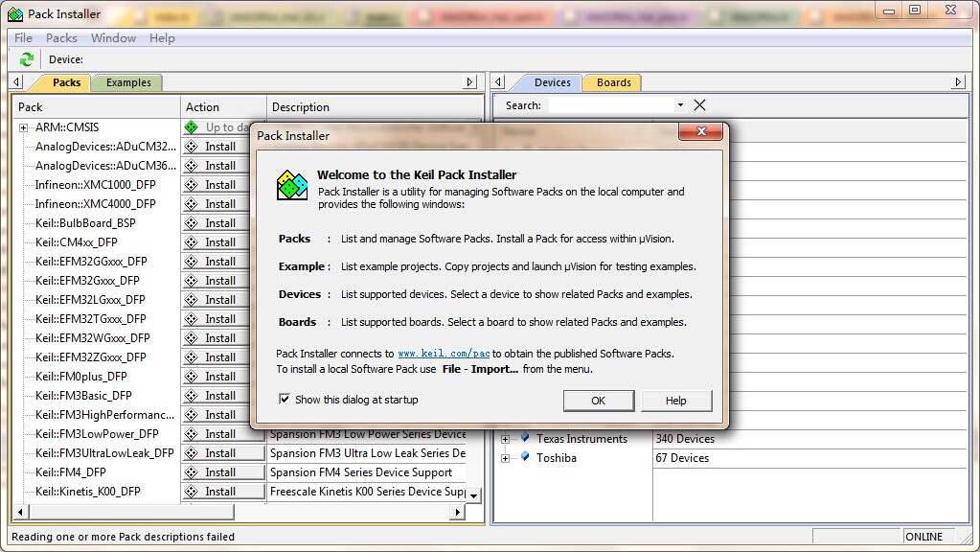Viewport: 980px width, 552px height.
Task: Click install icon for Keil::FM0plus_DFP
Action: [x=192, y=377]
